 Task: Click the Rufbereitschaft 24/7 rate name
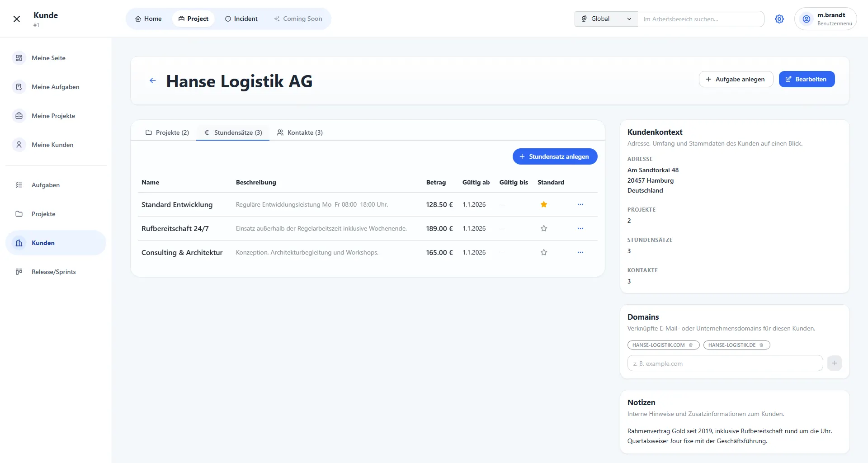pyautogui.click(x=175, y=228)
